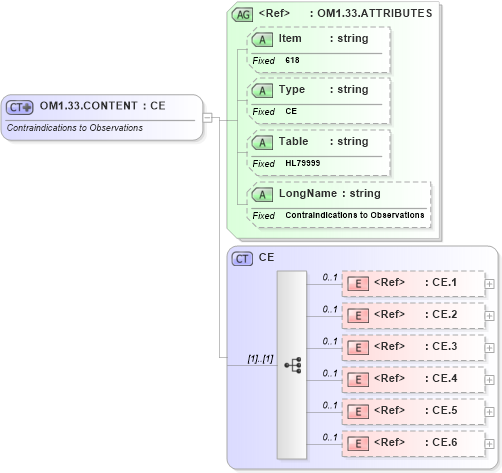502x473 pixels.
Task: Select the fixed value HL79999
Action: pos(303,163)
